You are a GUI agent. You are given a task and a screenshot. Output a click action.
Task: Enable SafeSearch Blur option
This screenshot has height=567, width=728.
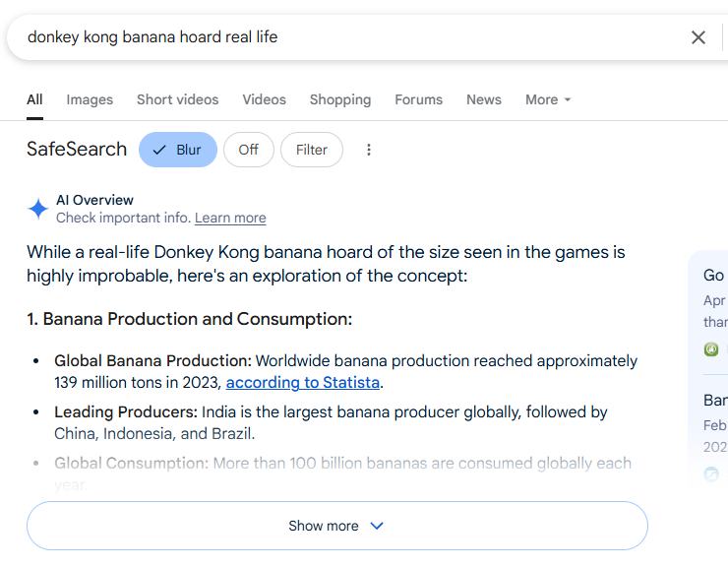(178, 150)
